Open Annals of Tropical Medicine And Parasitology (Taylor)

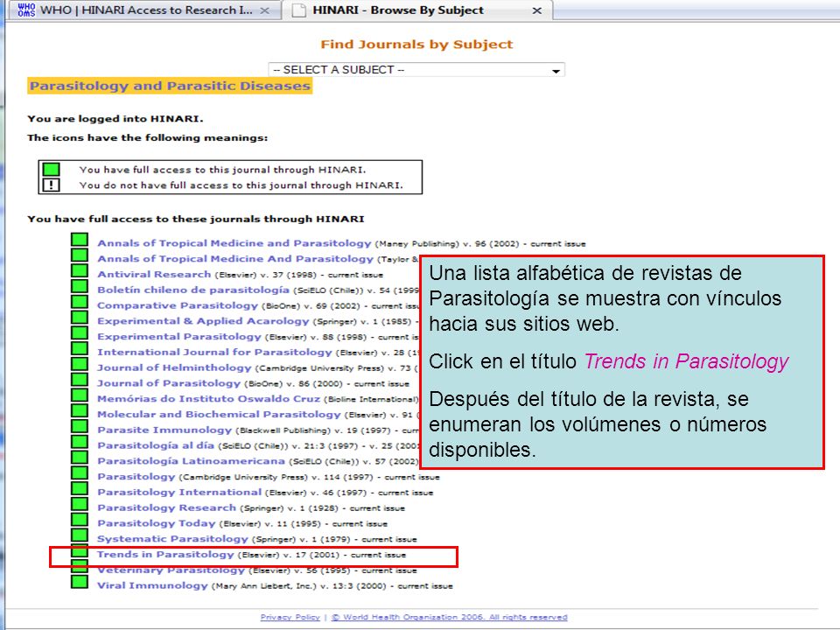click(x=235, y=259)
